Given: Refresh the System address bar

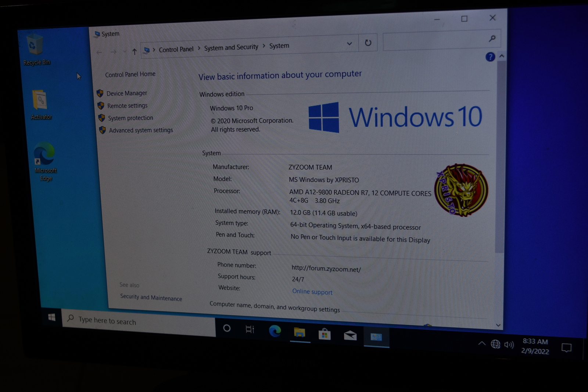Looking at the screenshot, I should [368, 43].
